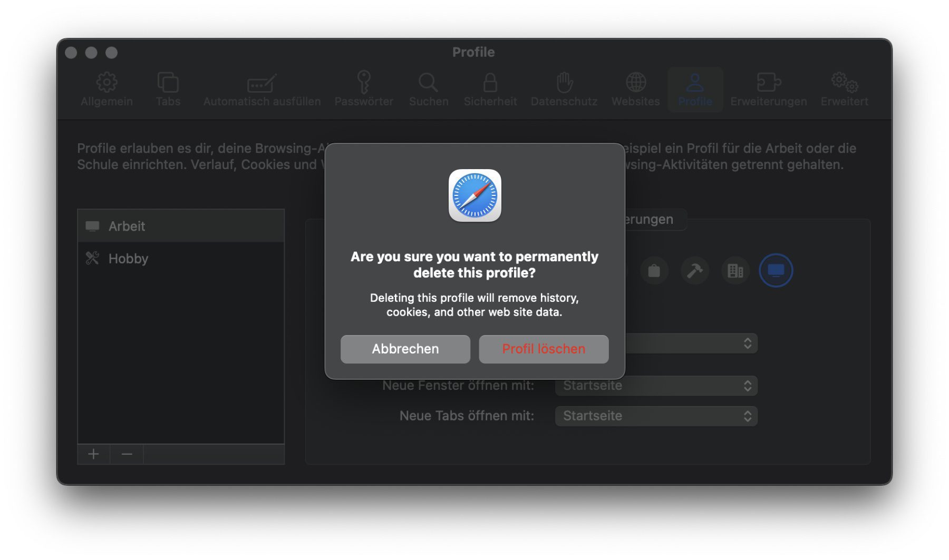Open the Erweiterungen settings pane

point(769,90)
